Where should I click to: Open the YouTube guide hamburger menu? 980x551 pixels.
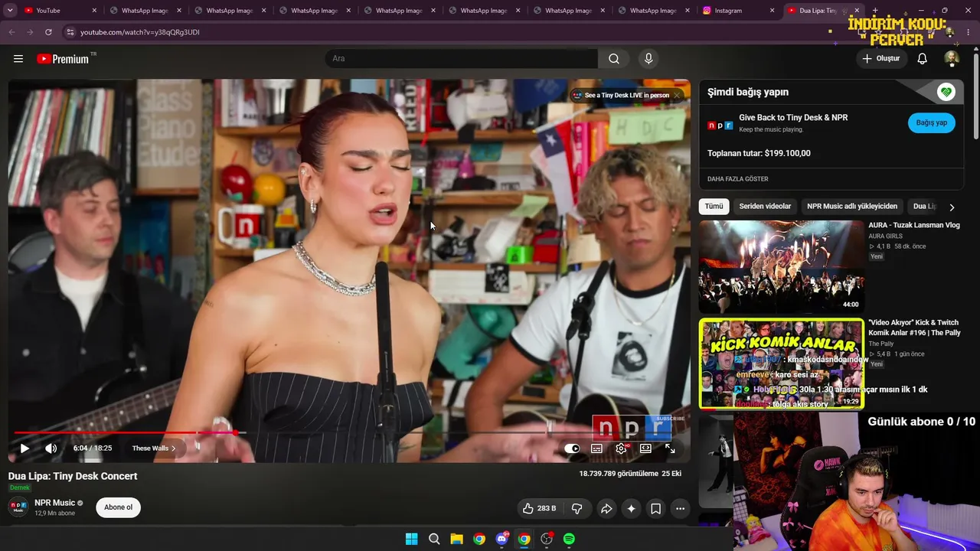tap(18, 59)
